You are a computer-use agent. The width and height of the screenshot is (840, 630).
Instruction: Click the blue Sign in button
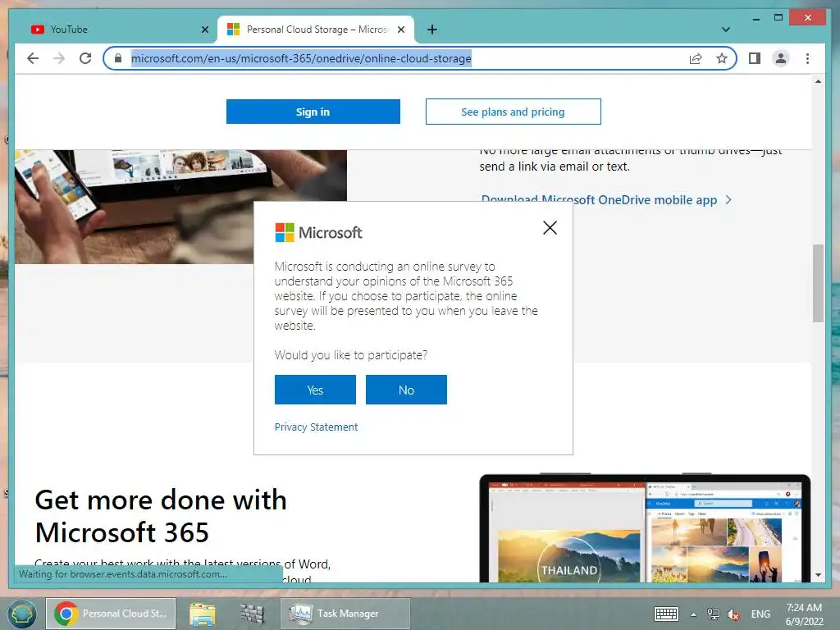pos(313,112)
